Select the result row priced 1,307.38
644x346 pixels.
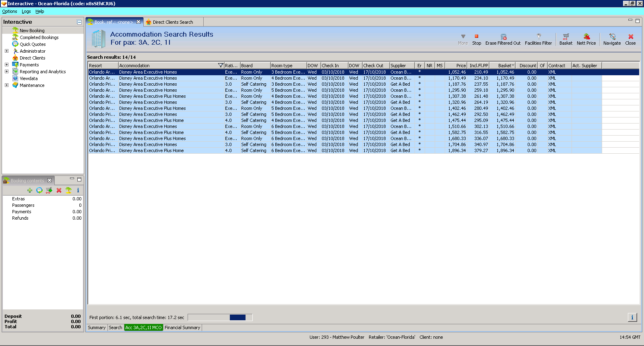(x=345, y=96)
